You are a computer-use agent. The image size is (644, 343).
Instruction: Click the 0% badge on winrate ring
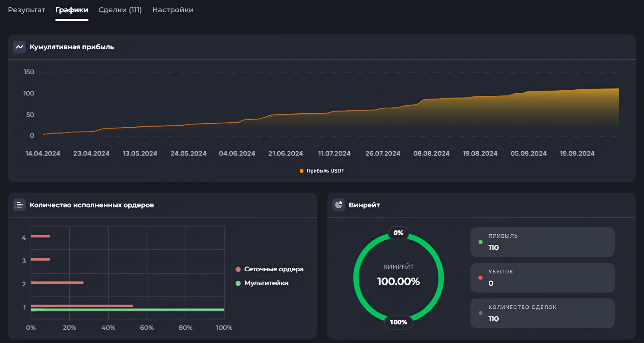pyautogui.click(x=398, y=233)
